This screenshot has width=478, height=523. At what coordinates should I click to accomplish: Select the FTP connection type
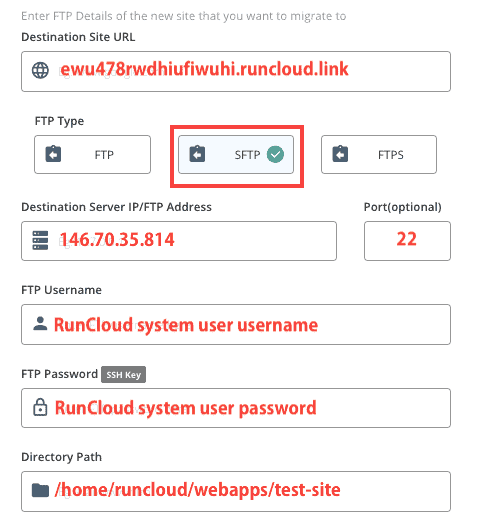92,154
